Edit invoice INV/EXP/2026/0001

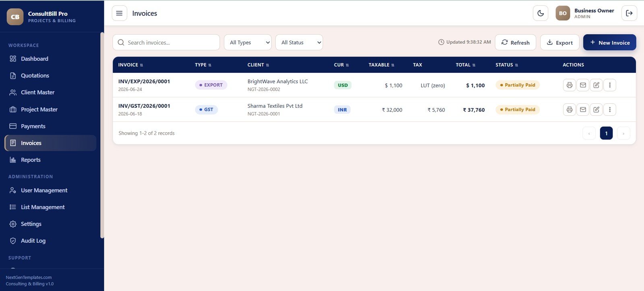tap(596, 85)
